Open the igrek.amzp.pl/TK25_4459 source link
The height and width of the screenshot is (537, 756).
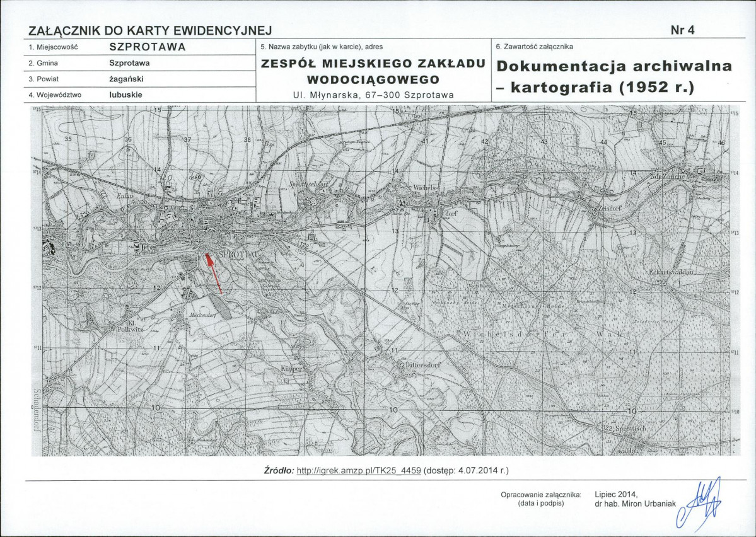point(359,470)
